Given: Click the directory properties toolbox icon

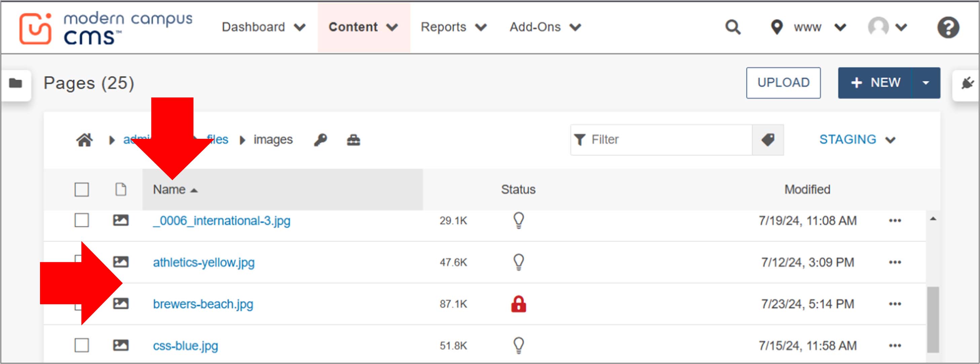Looking at the screenshot, I should (x=353, y=140).
